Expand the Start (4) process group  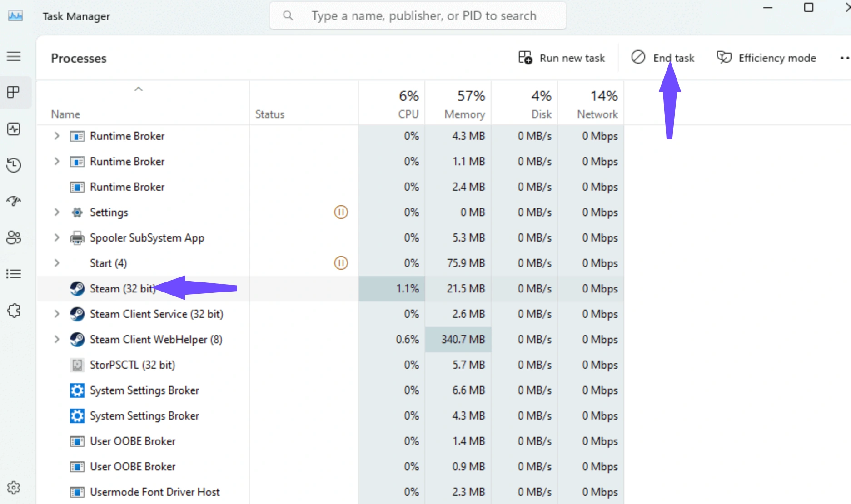click(57, 263)
